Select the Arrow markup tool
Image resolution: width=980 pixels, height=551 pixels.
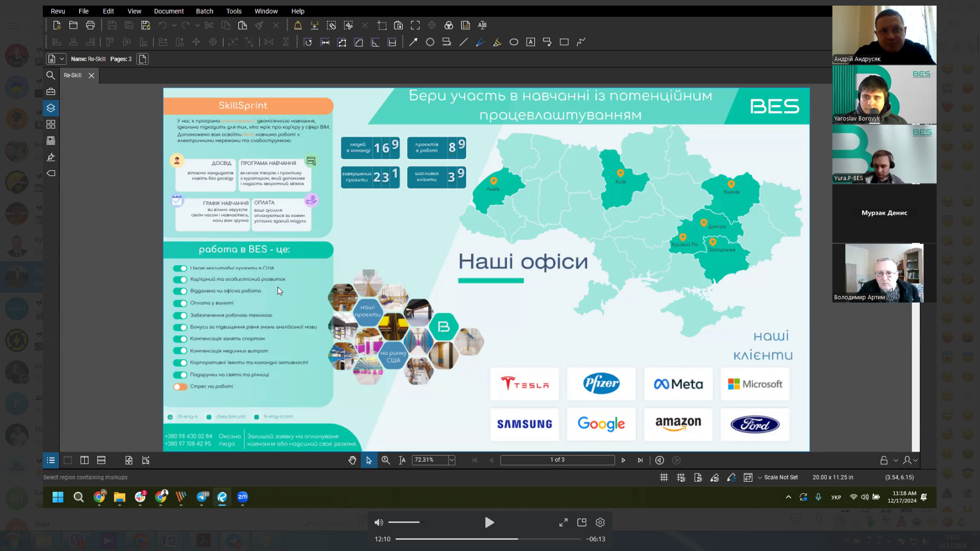(413, 42)
